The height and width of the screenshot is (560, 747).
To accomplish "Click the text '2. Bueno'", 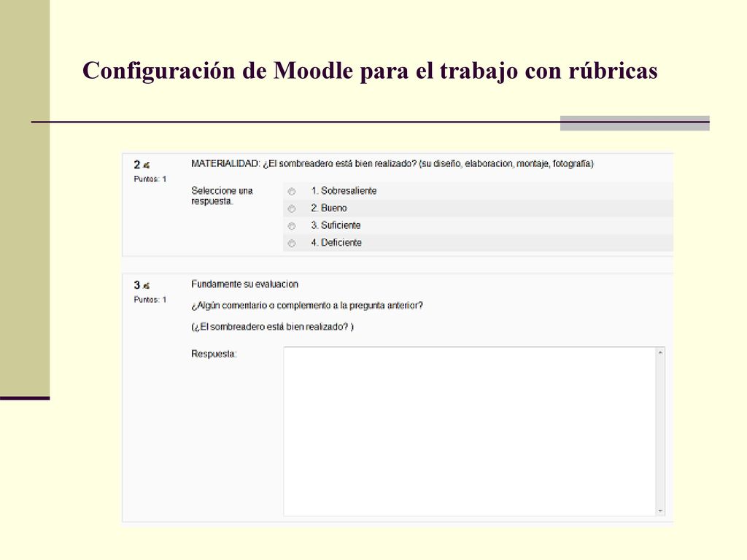I will [x=329, y=208].
